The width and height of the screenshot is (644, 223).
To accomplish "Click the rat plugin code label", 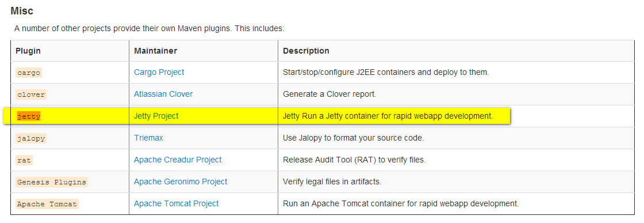I will [x=24, y=160].
